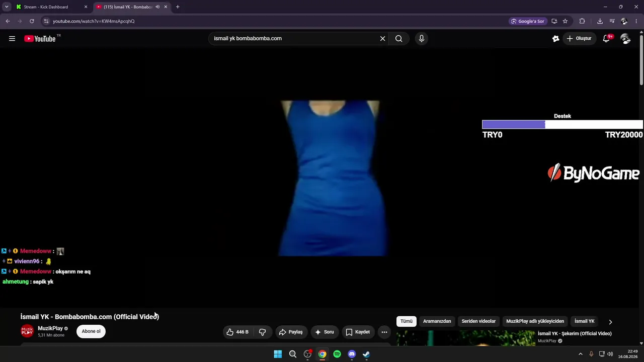Open the YouTube star badge icon beside Oluştur
644x362 pixels.
click(555, 38)
